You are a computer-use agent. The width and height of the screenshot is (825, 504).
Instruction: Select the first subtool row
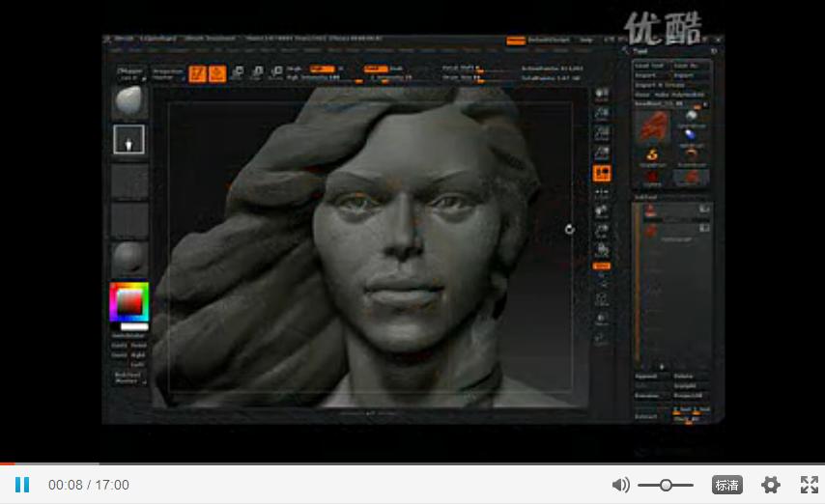[x=676, y=212]
